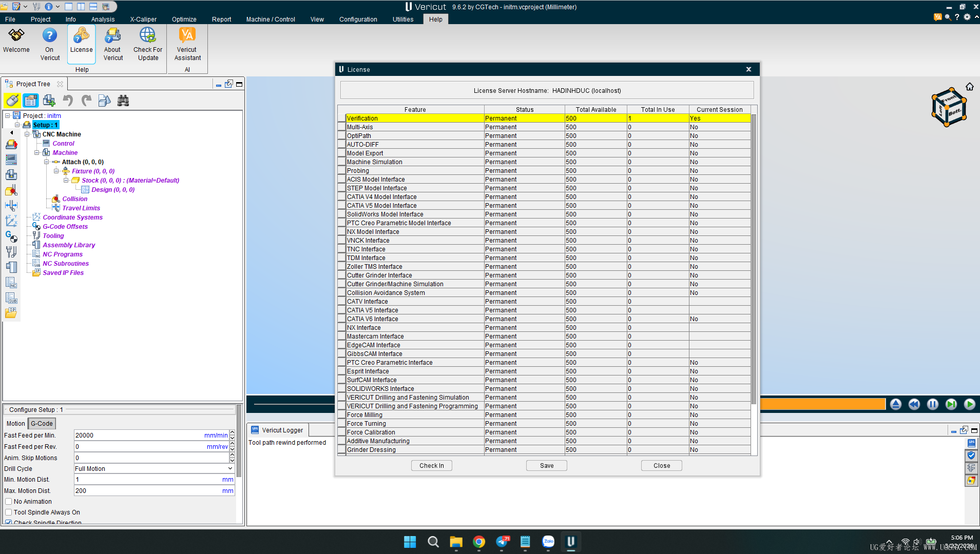Tick the Multi-Axis feature checkbox
The height and width of the screenshot is (554, 980).
click(342, 127)
